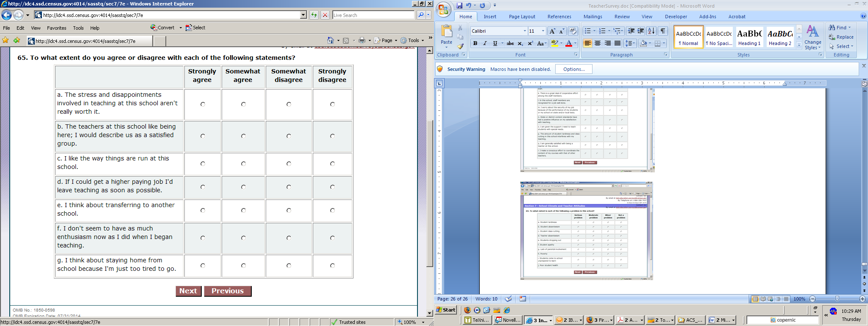Open the Live Search options dropdown arrow

click(x=428, y=15)
